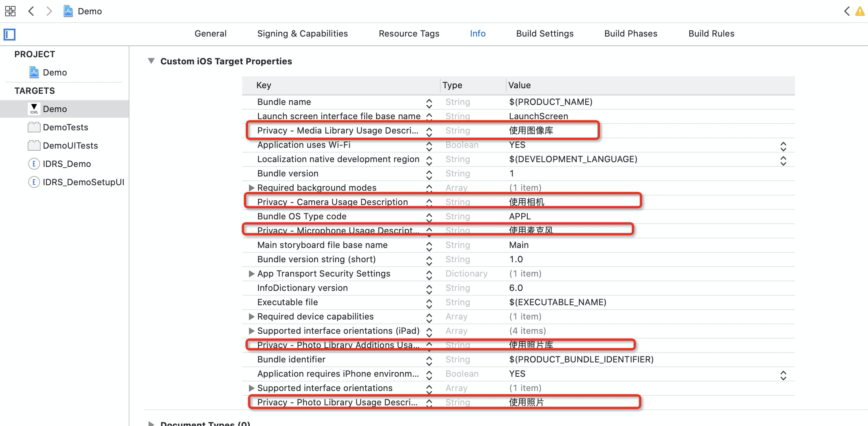Go back with the left navigation arrow
This screenshot has width=868, height=426.
point(31,11)
